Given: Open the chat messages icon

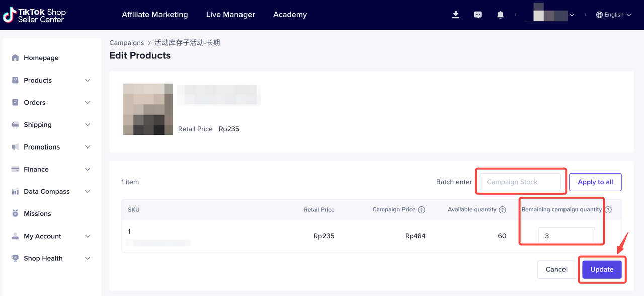Looking at the screenshot, I should coord(478,15).
